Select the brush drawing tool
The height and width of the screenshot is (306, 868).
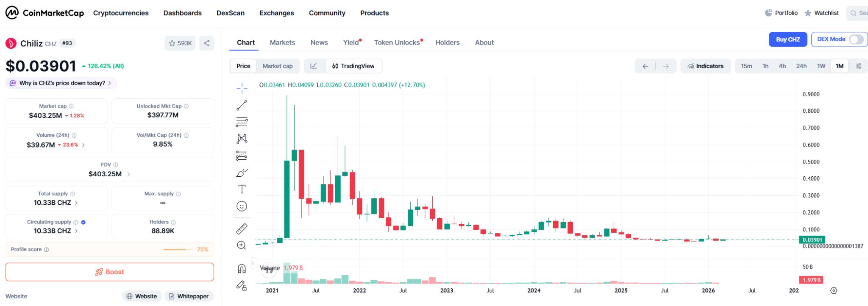point(242,172)
